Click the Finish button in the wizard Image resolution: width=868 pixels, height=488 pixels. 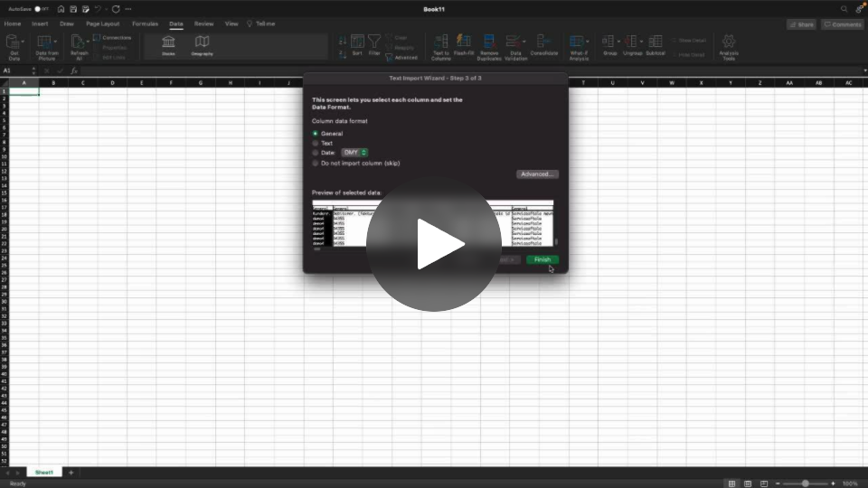542,259
